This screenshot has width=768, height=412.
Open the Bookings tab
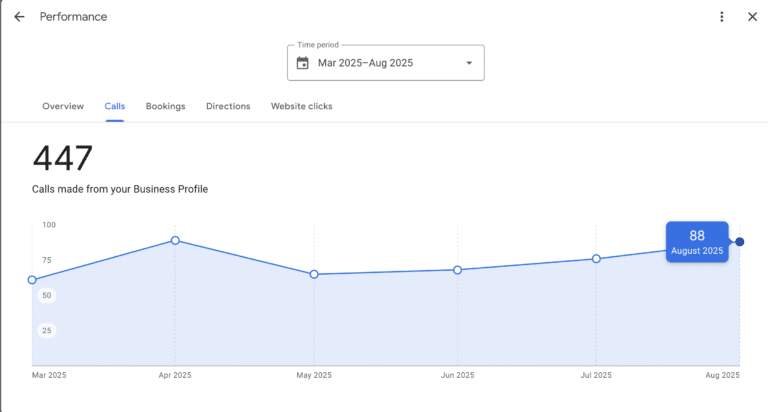(165, 106)
